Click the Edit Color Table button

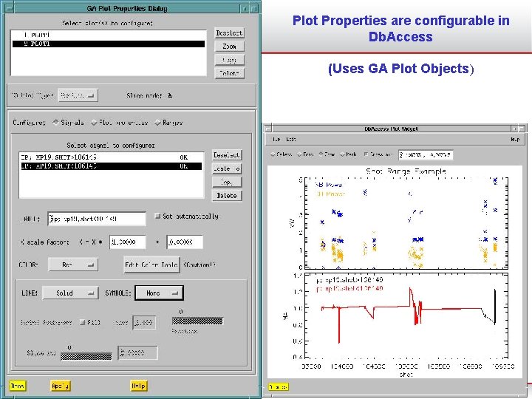(151, 265)
